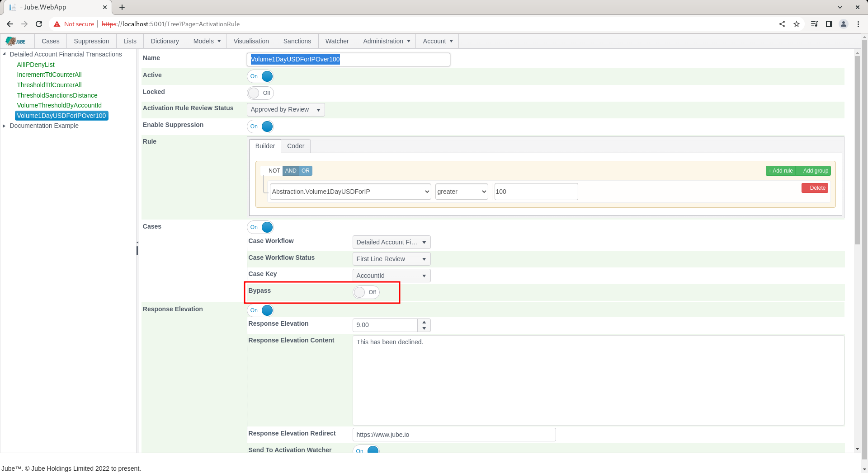Go back to previous browser page
This screenshot has width=868, height=473.
[x=10, y=24]
